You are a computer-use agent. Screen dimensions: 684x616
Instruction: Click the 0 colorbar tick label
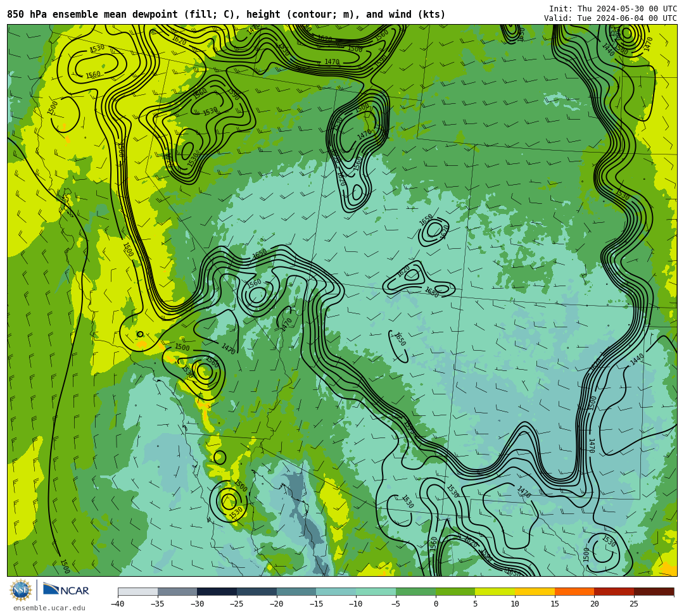point(436,604)
